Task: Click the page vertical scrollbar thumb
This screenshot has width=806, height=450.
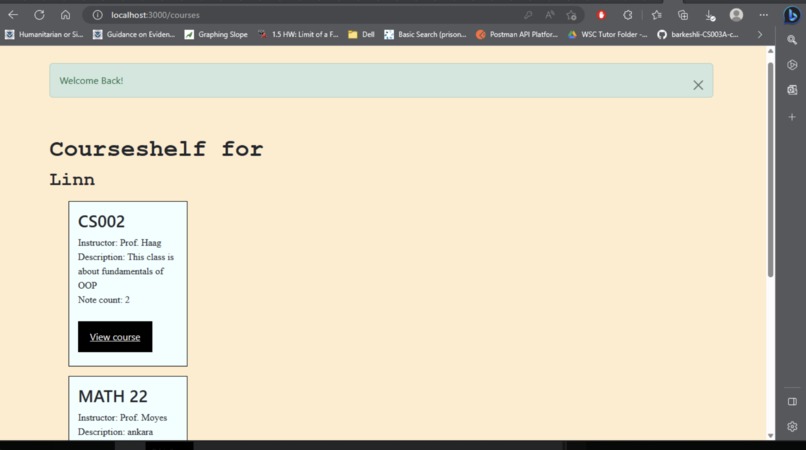Action: click(770, 170)
